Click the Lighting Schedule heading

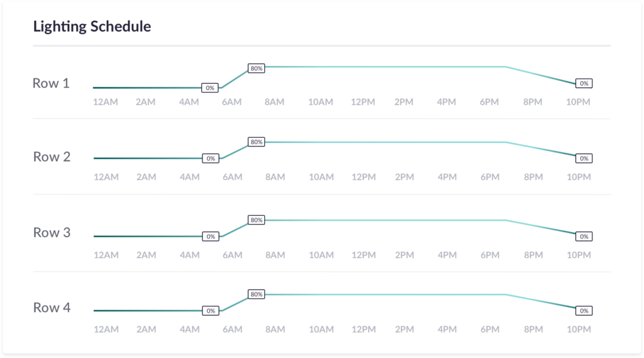(x=92, y=26)
